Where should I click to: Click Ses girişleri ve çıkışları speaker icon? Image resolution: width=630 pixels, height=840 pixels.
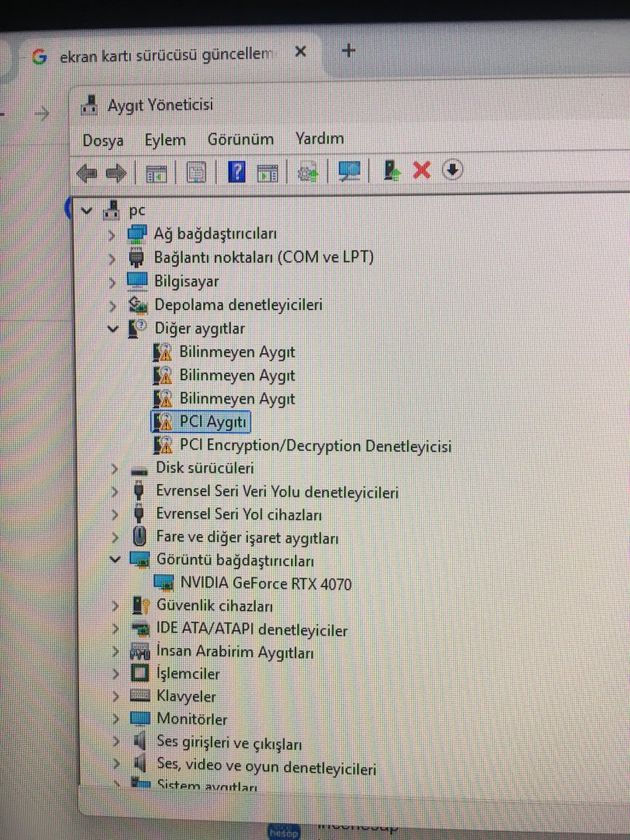tap(140, 741)
